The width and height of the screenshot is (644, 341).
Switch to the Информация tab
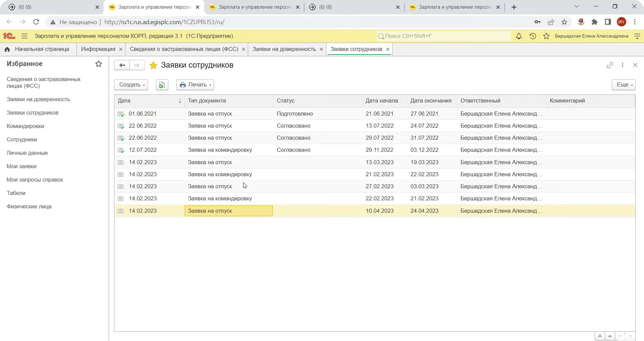click(x=98, y=49)
